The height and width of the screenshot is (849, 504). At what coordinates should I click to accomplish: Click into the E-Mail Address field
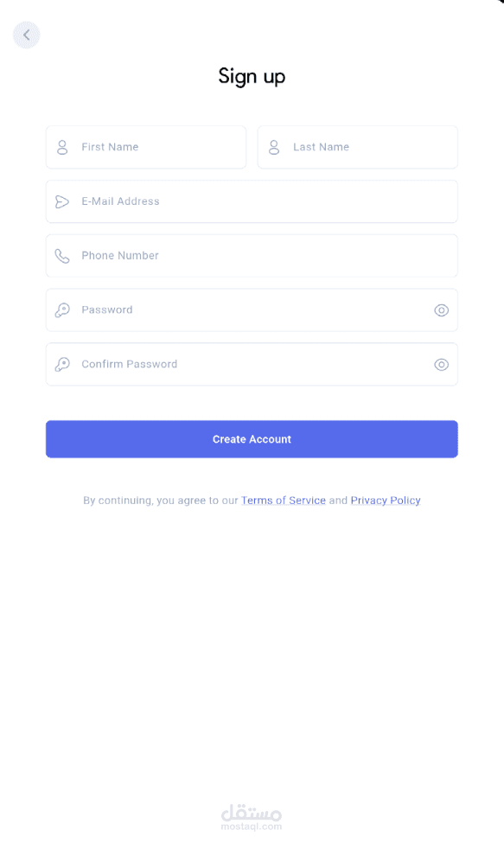[x=252, y=201]
